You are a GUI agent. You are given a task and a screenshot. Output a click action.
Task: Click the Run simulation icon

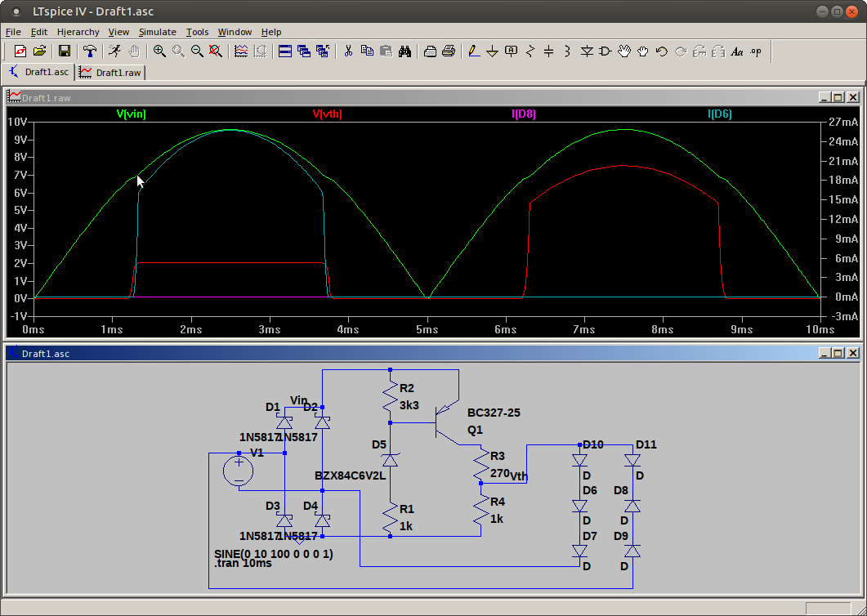coord(114,51)
